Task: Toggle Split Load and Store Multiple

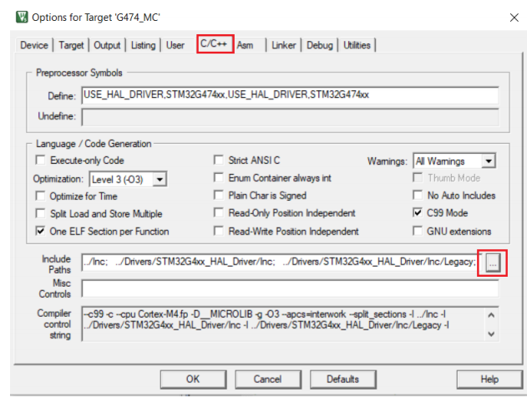Action: pos(40,214)
